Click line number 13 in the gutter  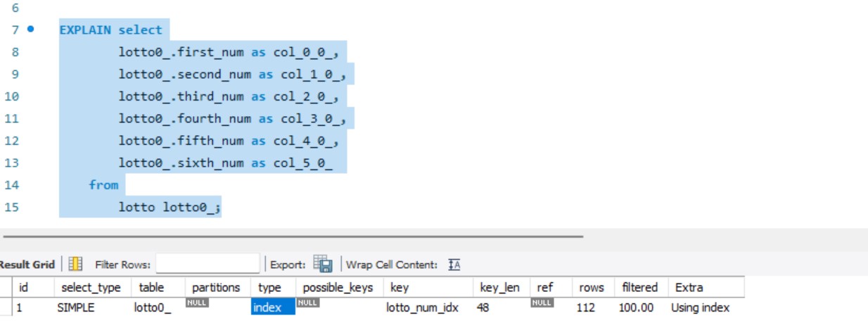click(11, 162)
